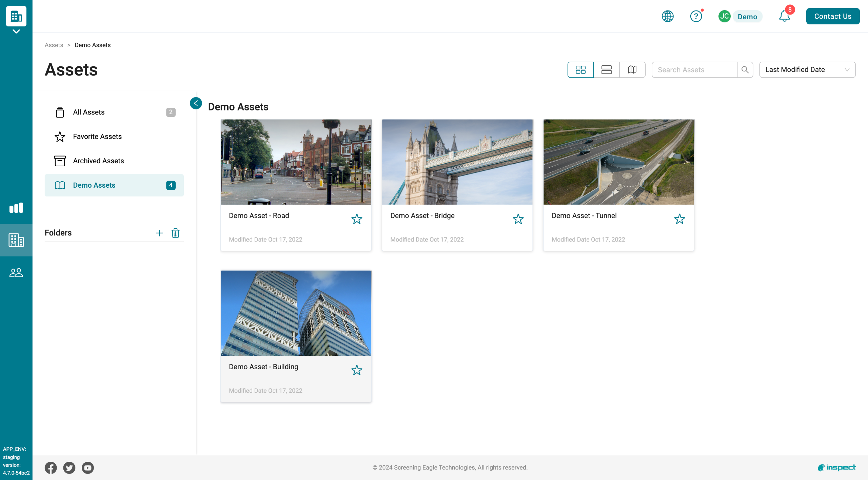Add a new folder with plus icon
The image size is (868, 480).
(x=159, y=233)
